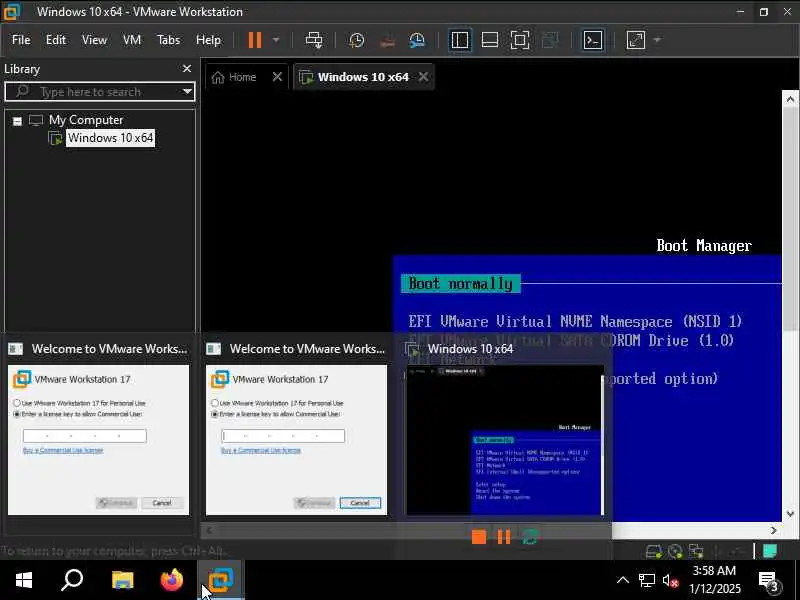Click the teal message log status icon

[769, 551]
